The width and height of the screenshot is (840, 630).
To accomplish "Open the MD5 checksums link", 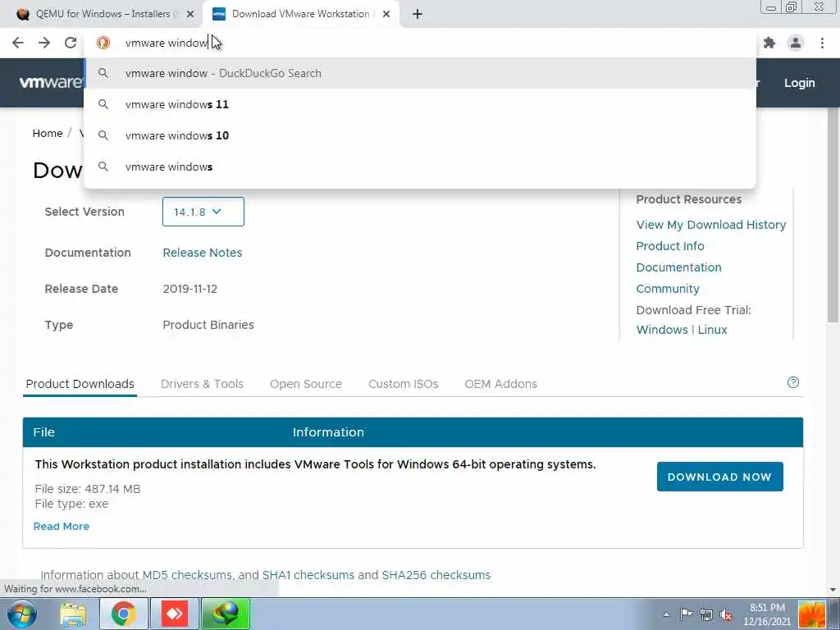I will pos(187,575).
